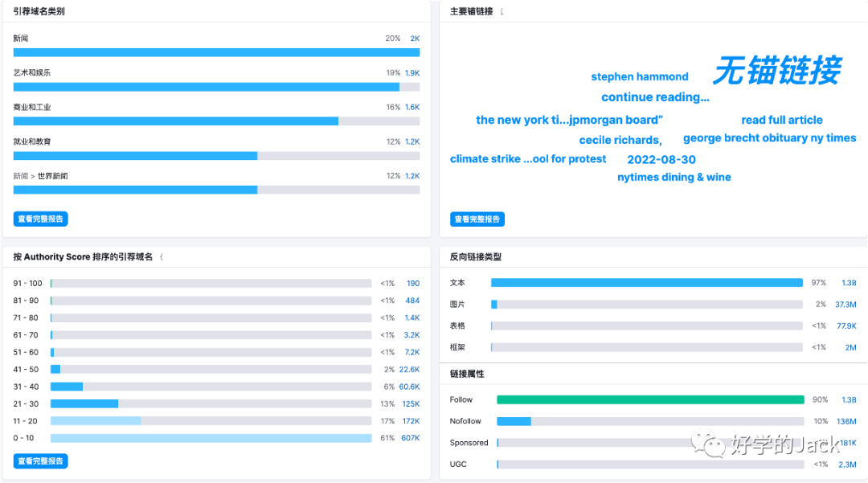
Task: Open 查看完整报告 in Authority Score panel
Action: (40, 460)
